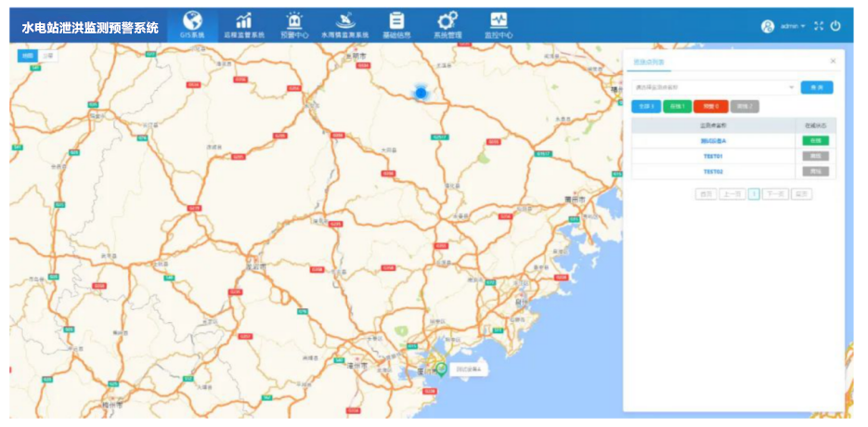Switch map to satellite view

click(x=47, y=56)
